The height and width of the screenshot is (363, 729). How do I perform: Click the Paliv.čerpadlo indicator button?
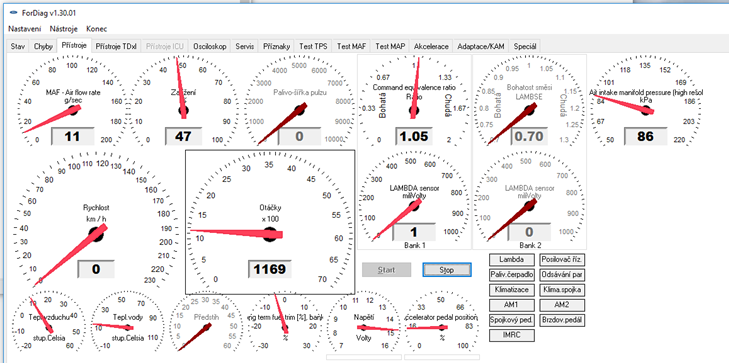click(511, 275)
